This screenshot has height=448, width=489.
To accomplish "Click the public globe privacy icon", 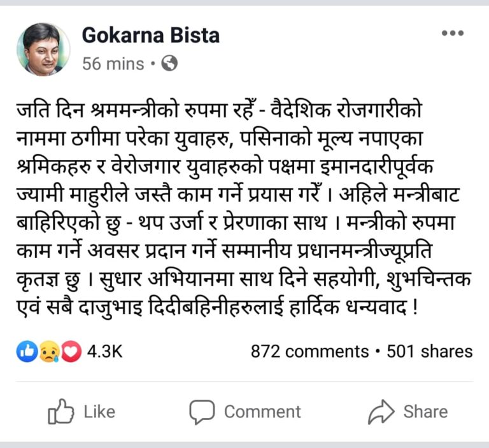I will coord(169,64).
